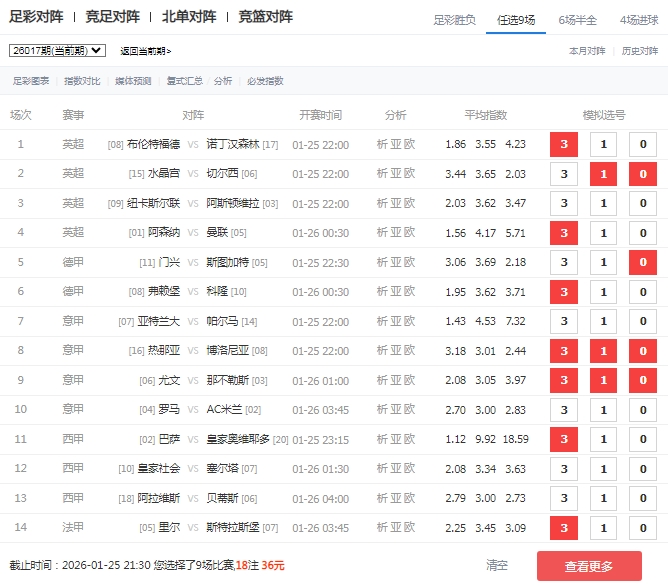Open the 足彩胜负 tab
668x586 pixels.
[x=455, y=19]
